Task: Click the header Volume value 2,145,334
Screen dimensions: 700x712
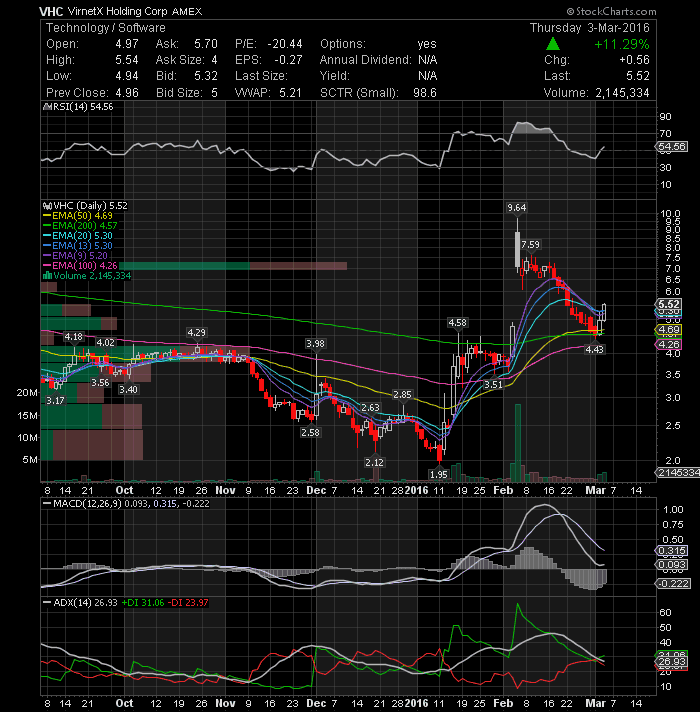Action: click(x=622, y=93)
